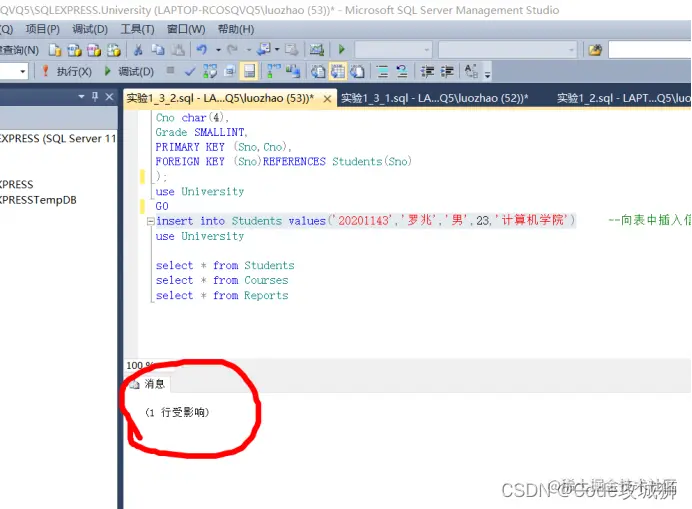Select Results to Grid icon
This screenshot has height=509, width=692.
coord(338,71)
